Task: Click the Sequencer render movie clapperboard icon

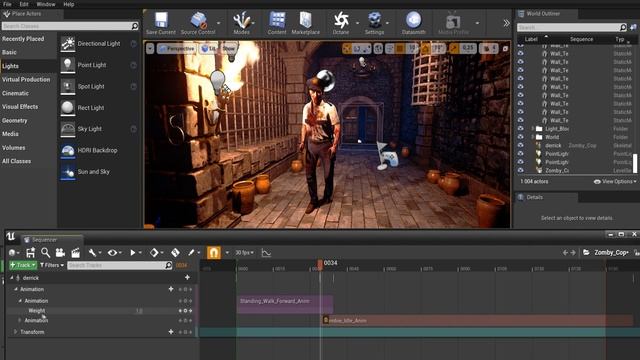Action: point(76,253)
